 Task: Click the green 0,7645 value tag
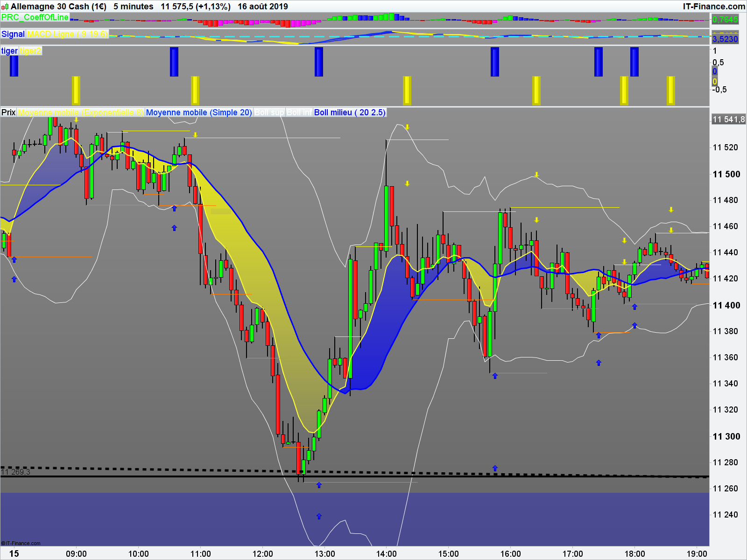[x=725, y=20]
